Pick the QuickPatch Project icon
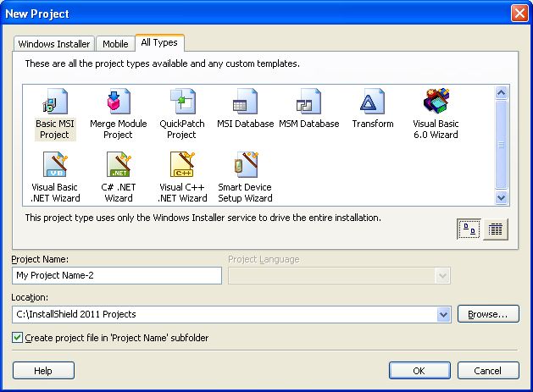533x392 pixels. click(x=182, y=101)
